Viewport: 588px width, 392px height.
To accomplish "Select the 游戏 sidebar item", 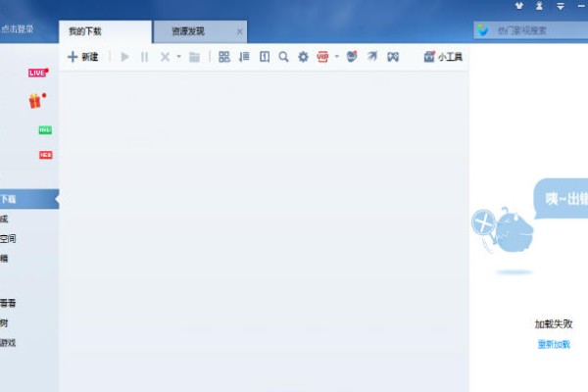I will tap(8, 342).
